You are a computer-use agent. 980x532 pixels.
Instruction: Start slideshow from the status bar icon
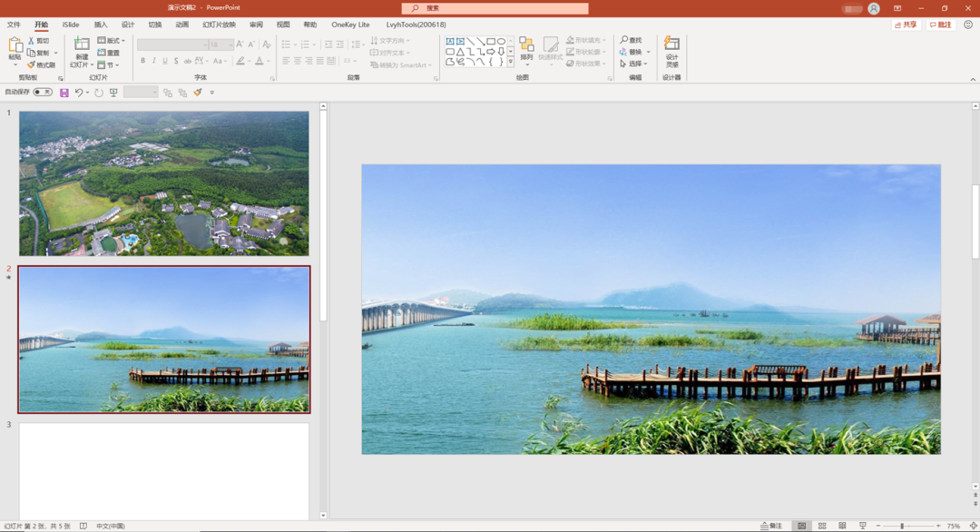(863, 526)
